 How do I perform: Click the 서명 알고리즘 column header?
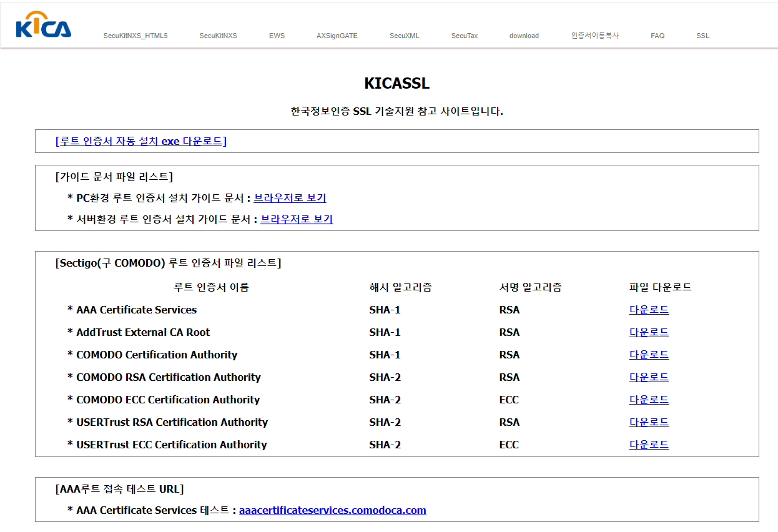531,287
